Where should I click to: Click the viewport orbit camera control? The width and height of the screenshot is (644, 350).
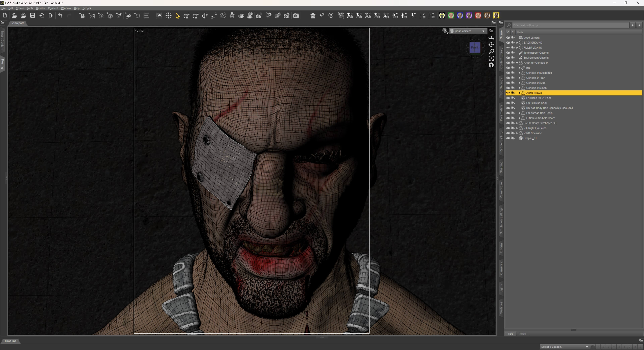[x=491, y=38]
